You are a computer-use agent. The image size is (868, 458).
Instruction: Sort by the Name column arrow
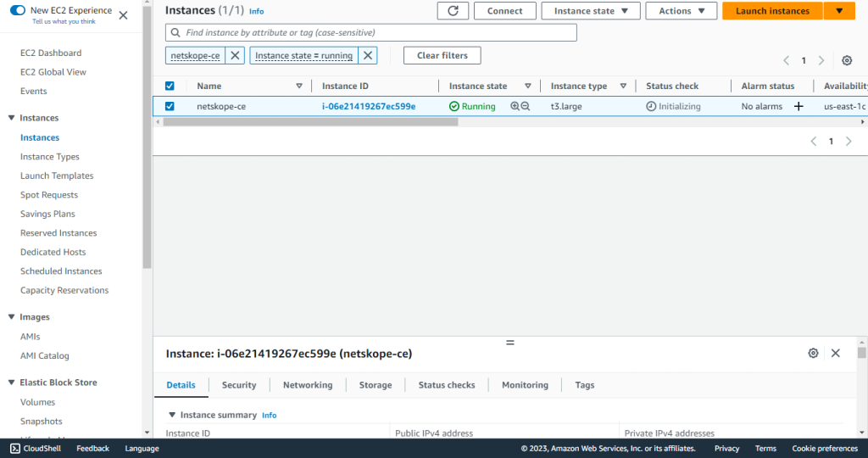tap(299, 86)
